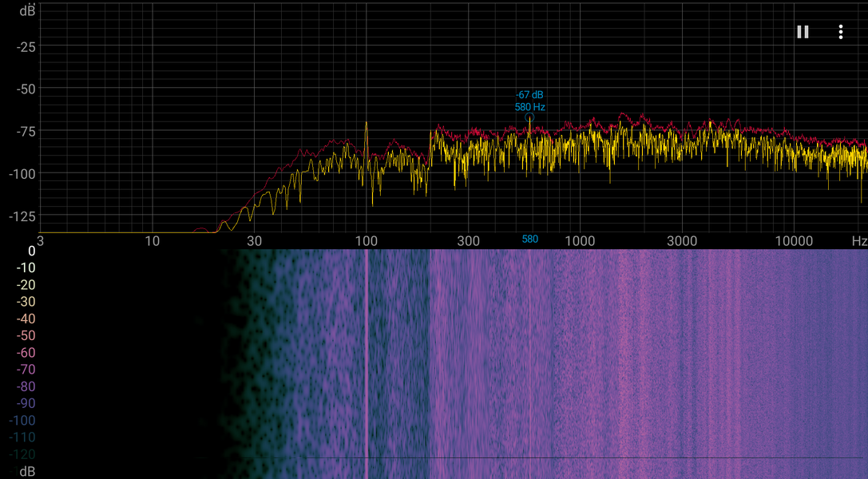Pause the live spectrum analysis
868x479 pixels.
pyautogui.click(x=803, y=32)
